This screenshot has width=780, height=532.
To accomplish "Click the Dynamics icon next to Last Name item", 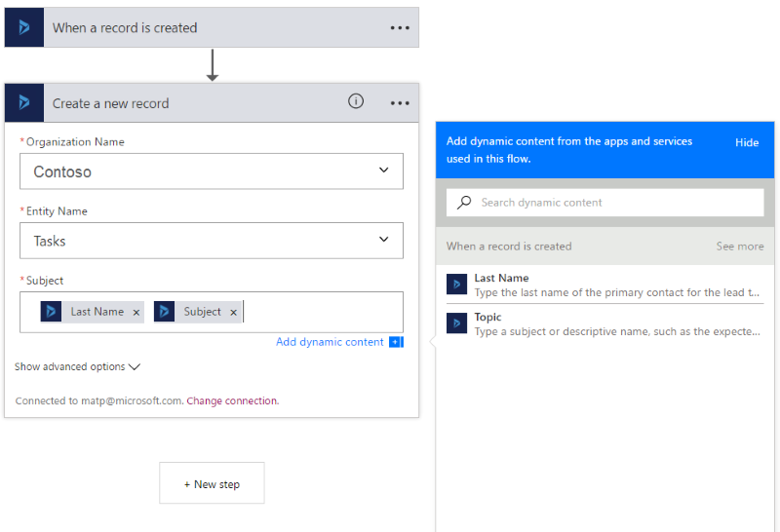I will (457, 285).
